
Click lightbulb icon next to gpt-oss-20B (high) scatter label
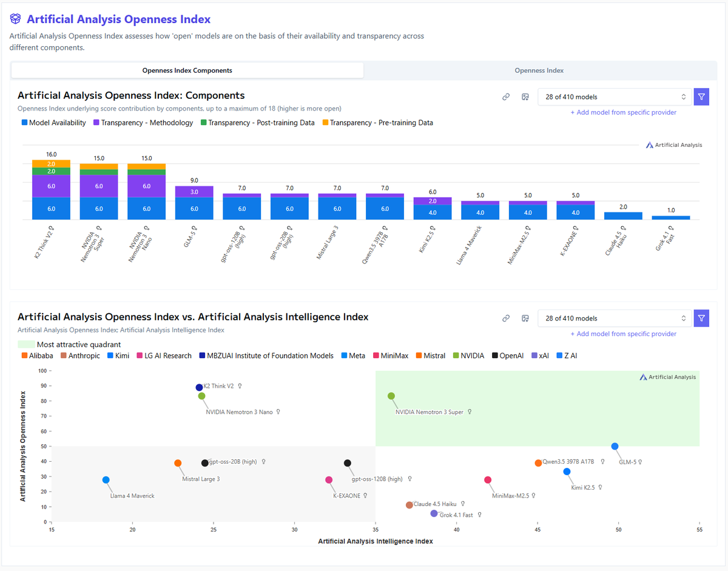point(263,462)
